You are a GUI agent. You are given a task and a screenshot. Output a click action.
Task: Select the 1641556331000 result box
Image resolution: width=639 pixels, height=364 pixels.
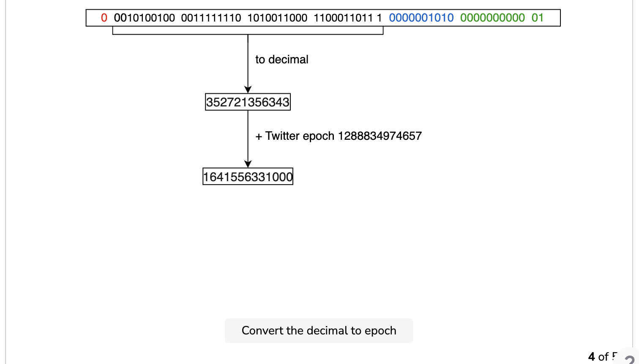[x=248, y=177]
